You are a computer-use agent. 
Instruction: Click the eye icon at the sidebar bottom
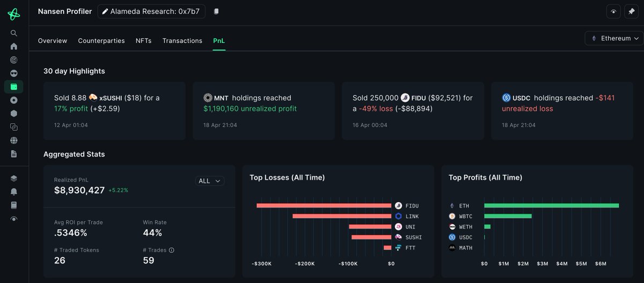(14, 219)
